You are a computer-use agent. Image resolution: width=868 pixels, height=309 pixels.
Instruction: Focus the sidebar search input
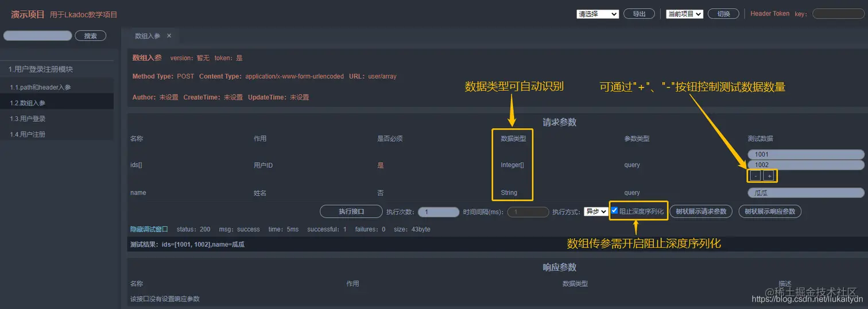coord(37,36)
